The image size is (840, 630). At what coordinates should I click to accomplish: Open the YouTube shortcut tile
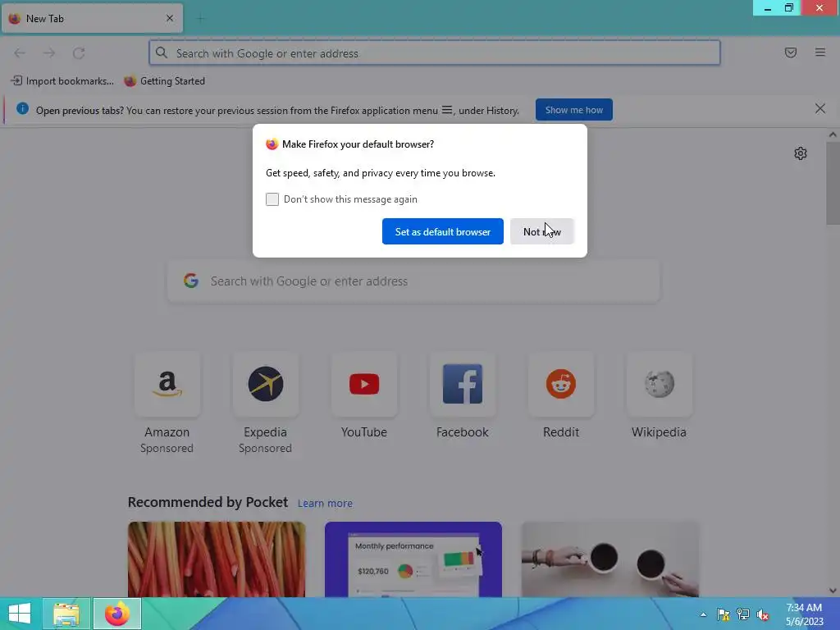pos(364,384)
